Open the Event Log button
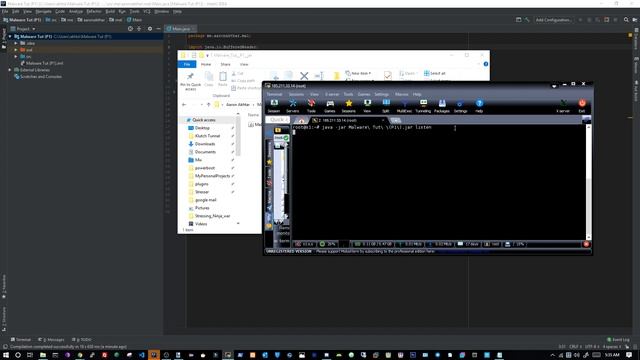The width and height of the screenshot is (640, 360). tap(618, 340)
